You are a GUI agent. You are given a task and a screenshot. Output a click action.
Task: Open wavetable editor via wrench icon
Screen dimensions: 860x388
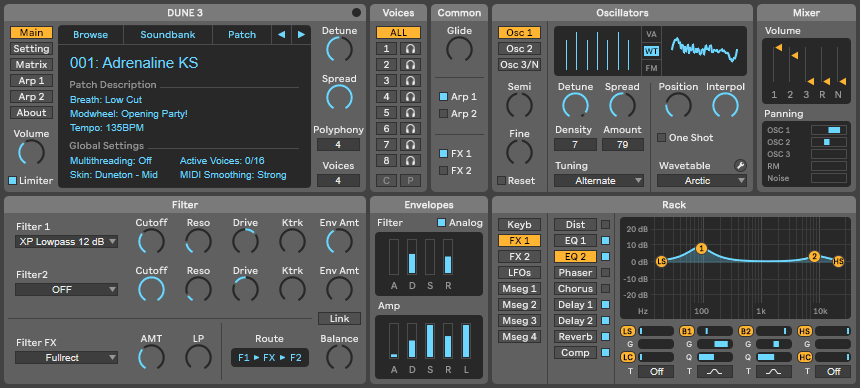pos(740,165)
